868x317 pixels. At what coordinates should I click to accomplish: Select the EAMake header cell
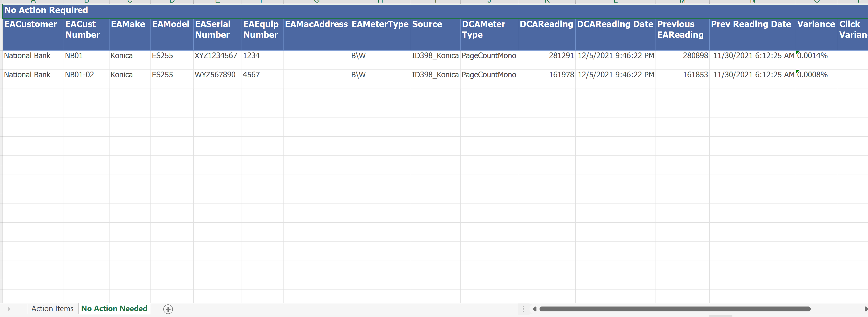pyautogui.click(x=130, y=34)
